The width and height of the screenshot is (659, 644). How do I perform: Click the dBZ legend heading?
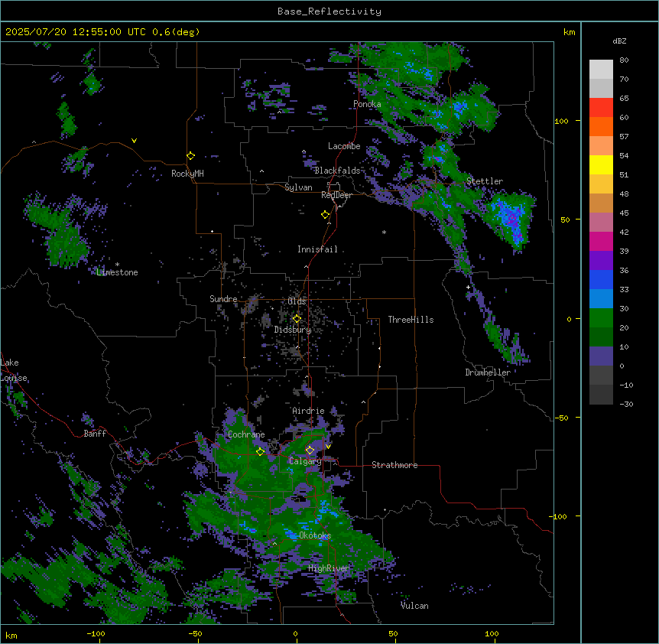(619, 41)
